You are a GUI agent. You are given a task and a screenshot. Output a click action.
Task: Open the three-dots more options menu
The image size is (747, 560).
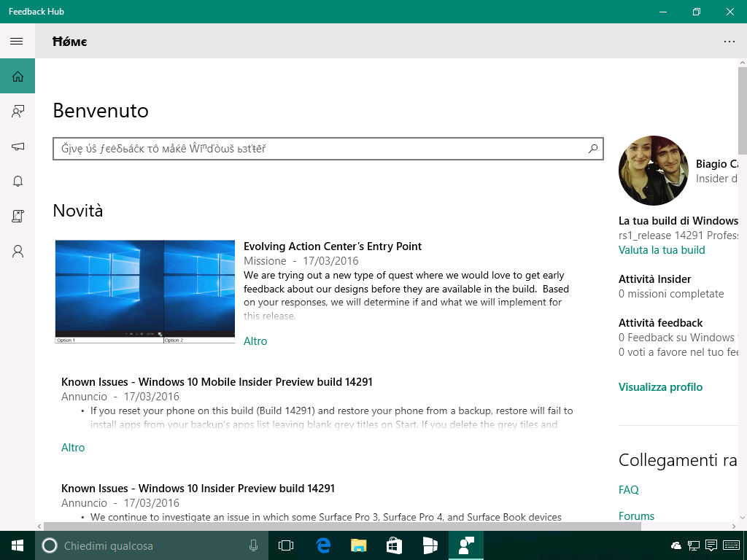point(729,42)
